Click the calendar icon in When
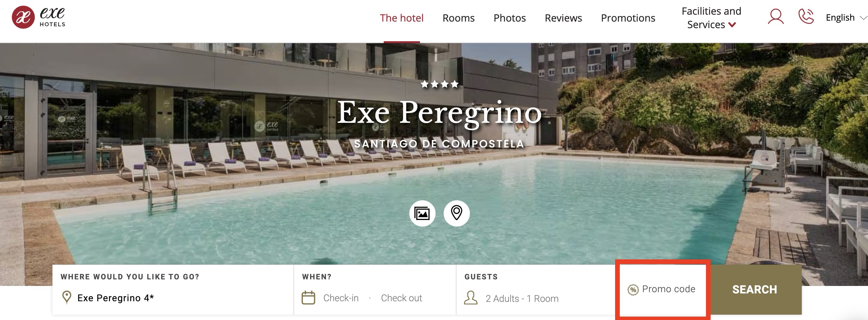 (x=308, y=298)
